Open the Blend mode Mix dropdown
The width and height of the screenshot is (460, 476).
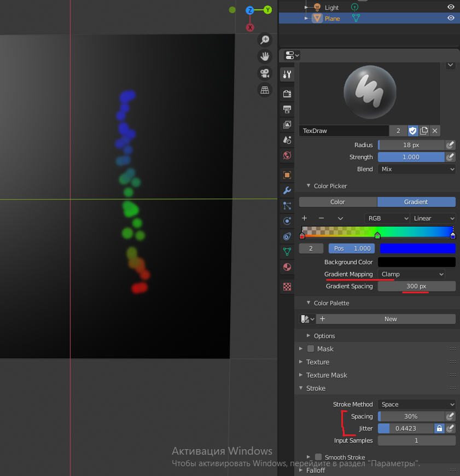[x=417, y=169]
